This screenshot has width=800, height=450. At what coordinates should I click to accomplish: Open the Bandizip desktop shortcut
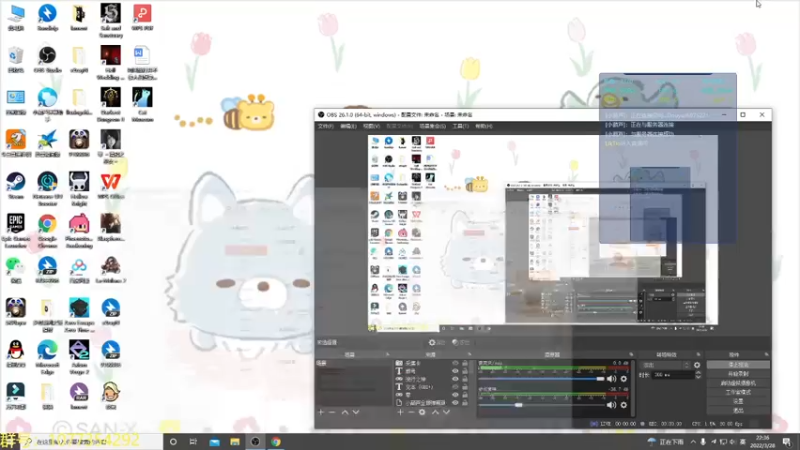tap(47, 17)
